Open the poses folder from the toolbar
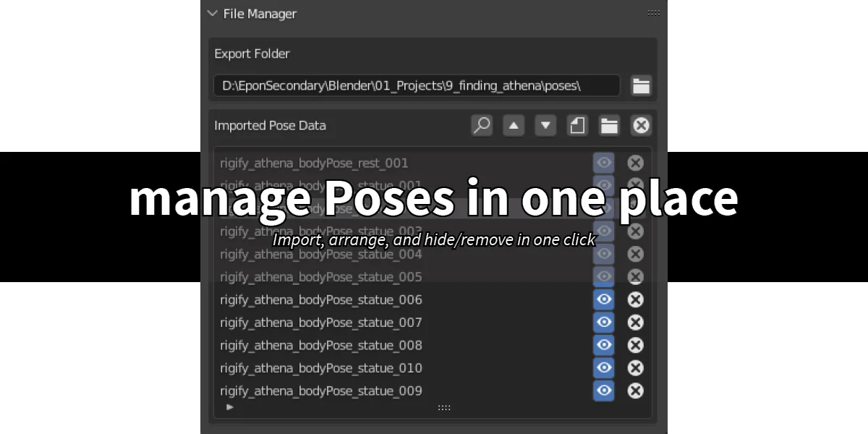 click(x=608, y=125)
